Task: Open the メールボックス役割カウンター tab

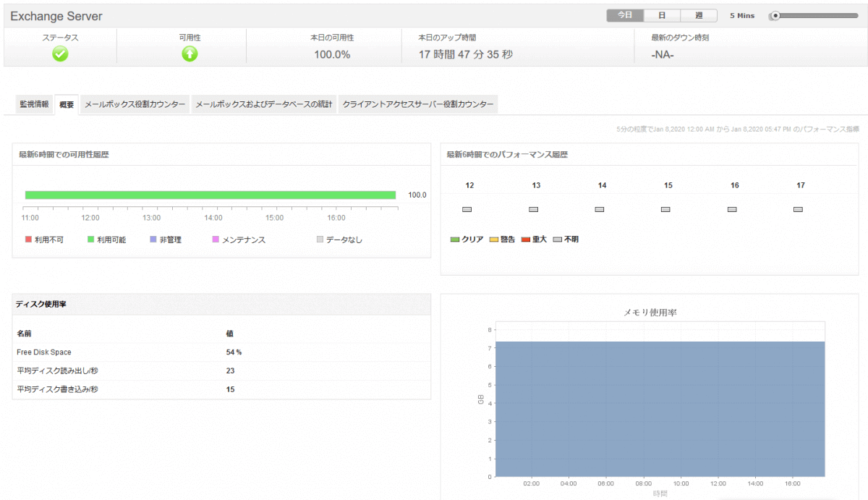Action: pos(135,105)
